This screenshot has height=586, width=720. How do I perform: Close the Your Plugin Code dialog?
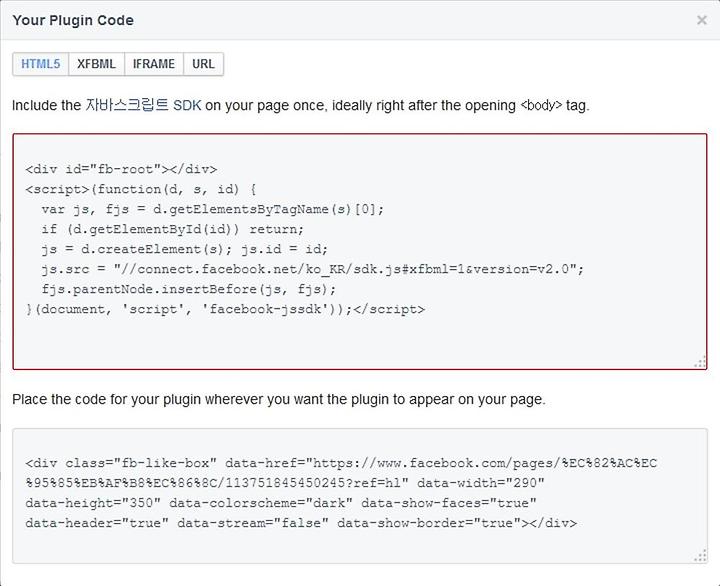(701, 20)
